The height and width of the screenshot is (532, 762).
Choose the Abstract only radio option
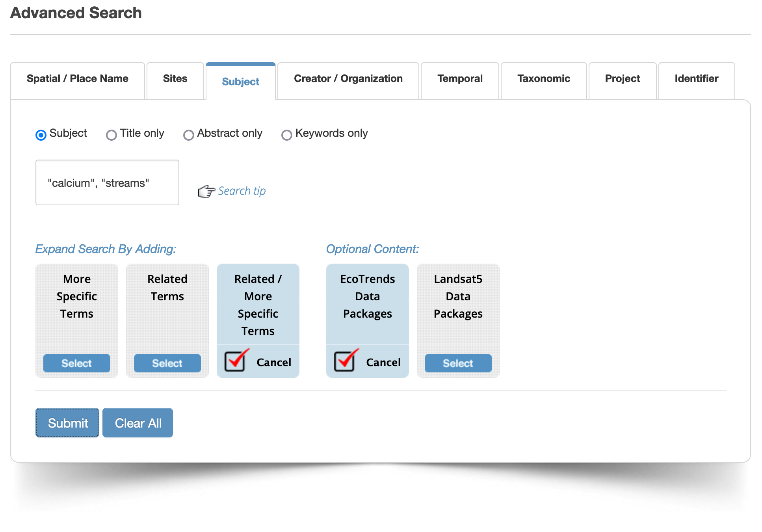[x=189, y=135]
